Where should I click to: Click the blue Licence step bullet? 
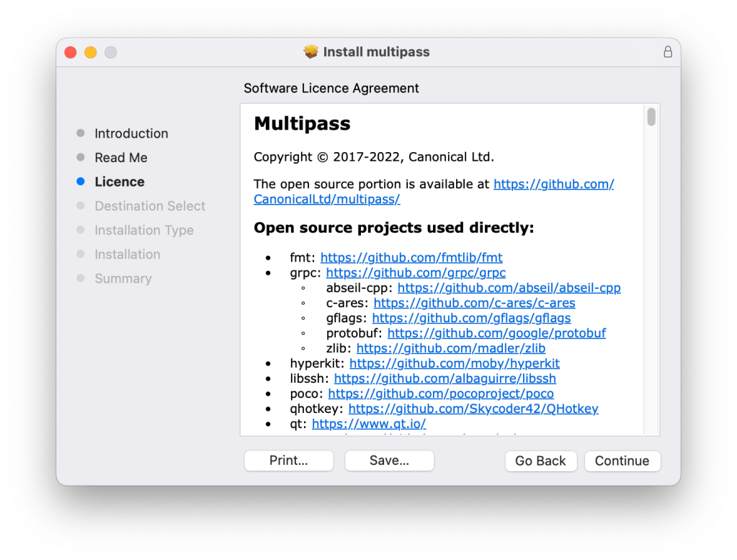(x=81, y=182)
